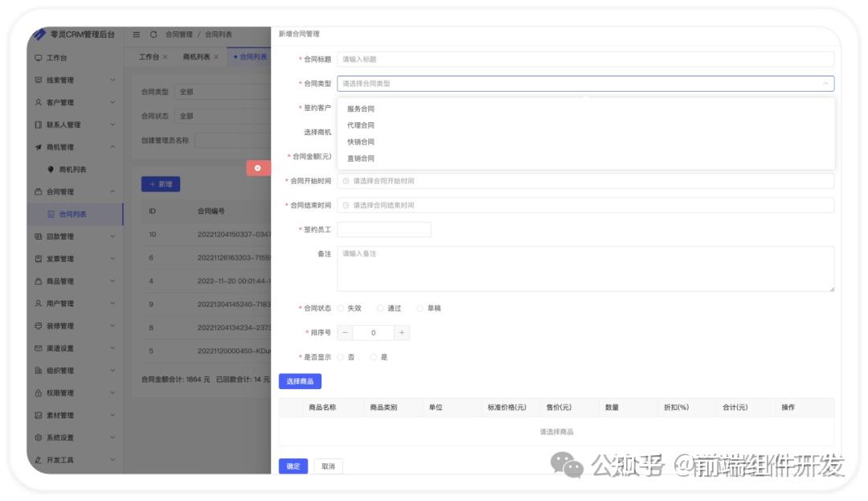Click the 选择商品 button
868x501 pixels.
300,381
